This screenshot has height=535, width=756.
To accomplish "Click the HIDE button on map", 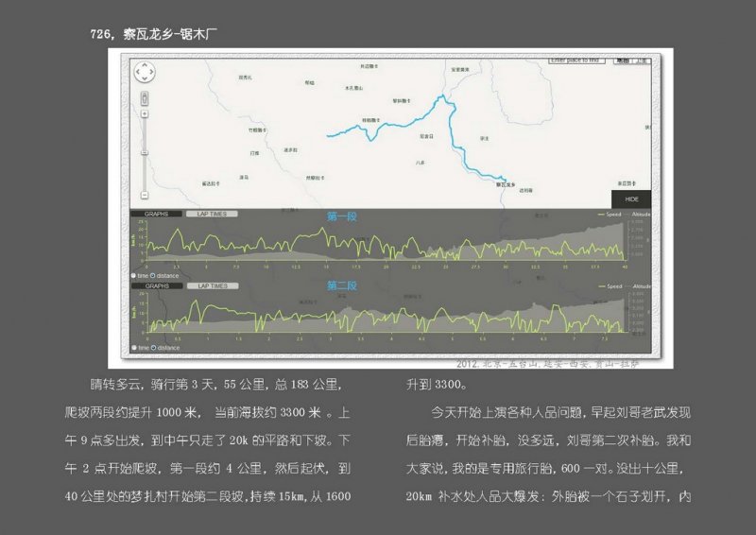I will (x=631, y=199).
